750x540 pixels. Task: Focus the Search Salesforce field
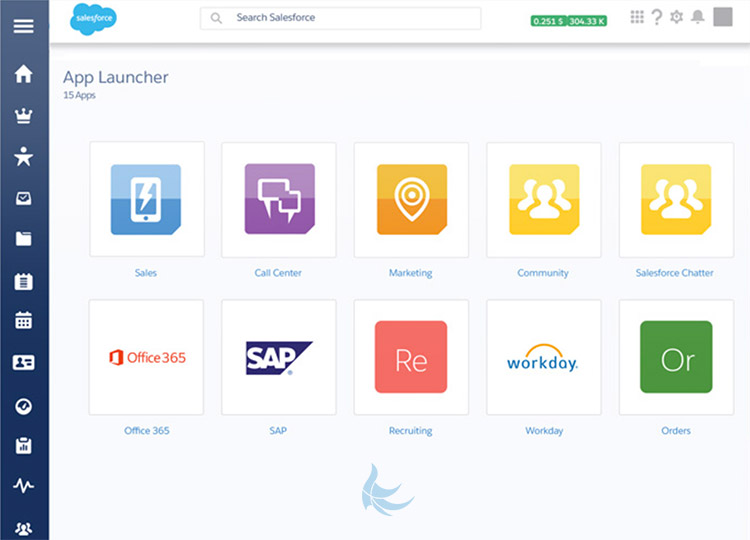point(341,18)
